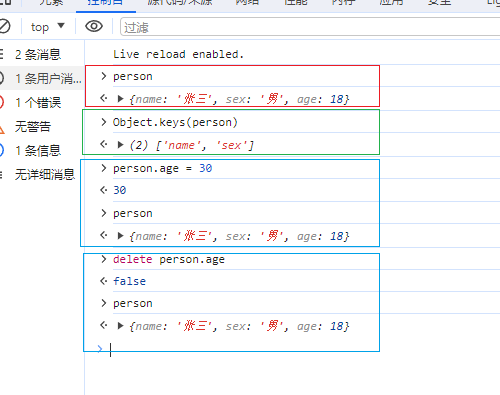The image size is (500, 395).
Task: Click the eye live expression icon
Action: click(x=94, y=26)
